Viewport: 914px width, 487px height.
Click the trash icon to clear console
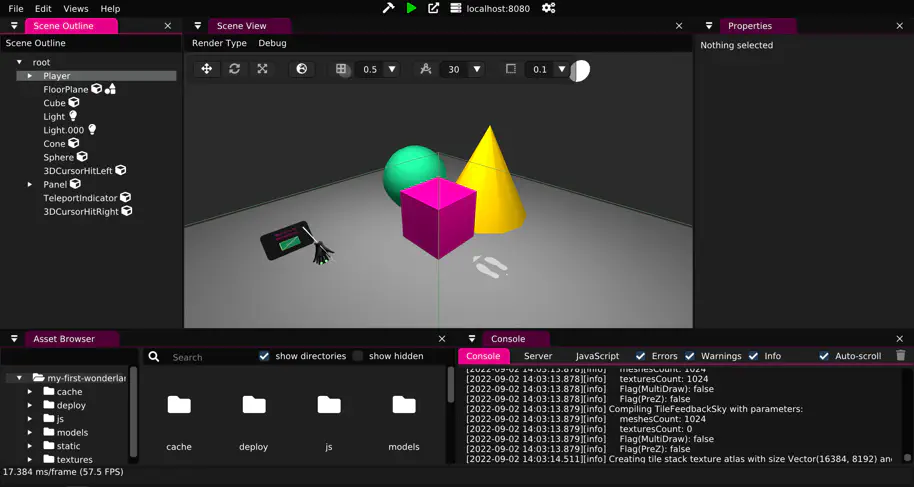(x=900, y=355)
